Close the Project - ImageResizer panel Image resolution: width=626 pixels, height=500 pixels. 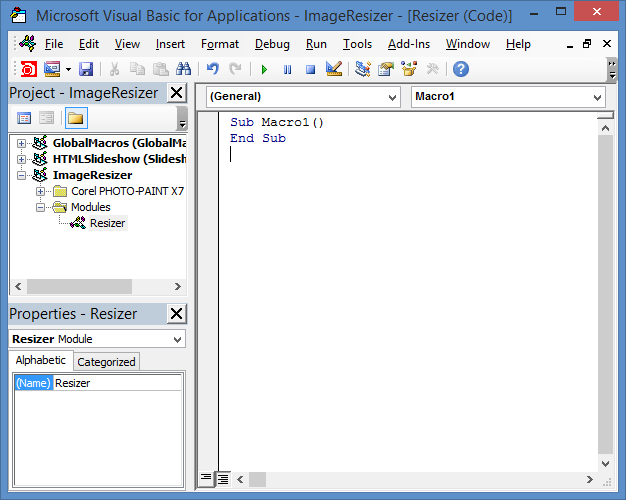click(176, 93)
